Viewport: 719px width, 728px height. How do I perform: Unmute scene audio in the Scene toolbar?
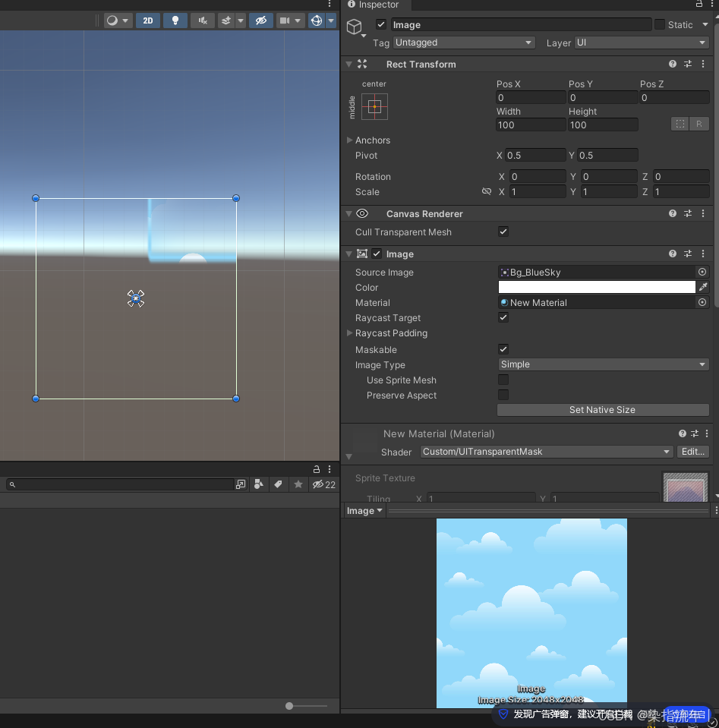pyautogui.click(x=203, y=20)
